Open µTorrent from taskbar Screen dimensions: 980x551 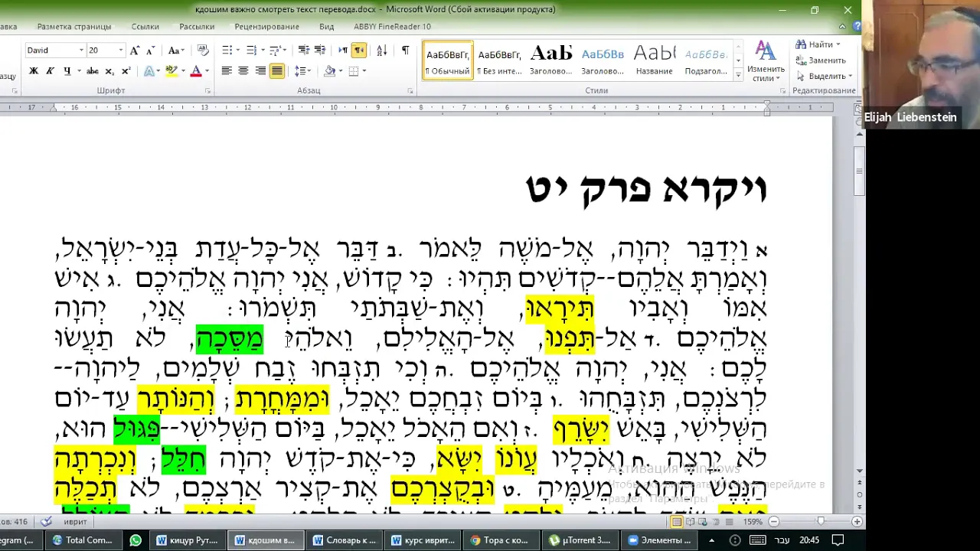(x=580, y=540)
